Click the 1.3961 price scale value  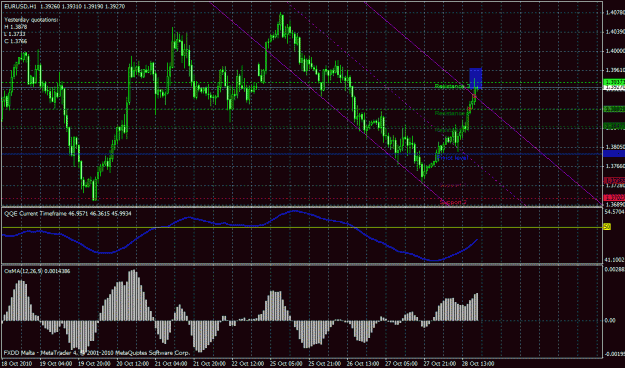615,70
